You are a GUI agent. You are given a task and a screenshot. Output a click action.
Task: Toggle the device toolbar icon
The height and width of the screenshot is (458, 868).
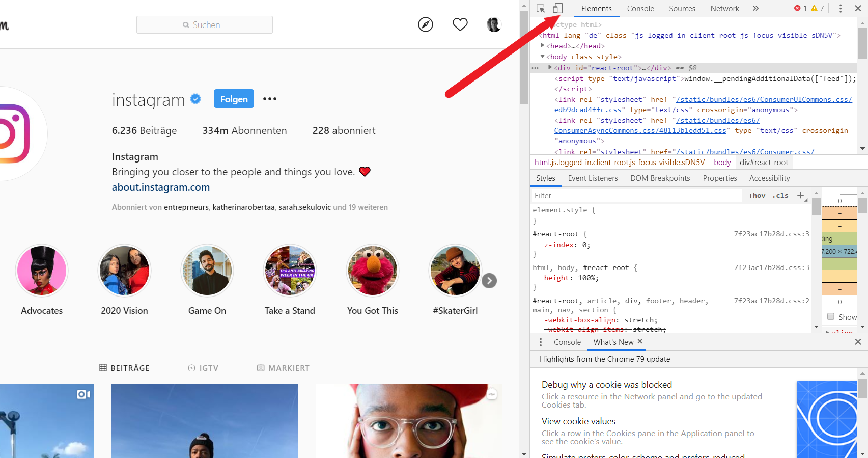pyautogui.click(x=558, y=9)
